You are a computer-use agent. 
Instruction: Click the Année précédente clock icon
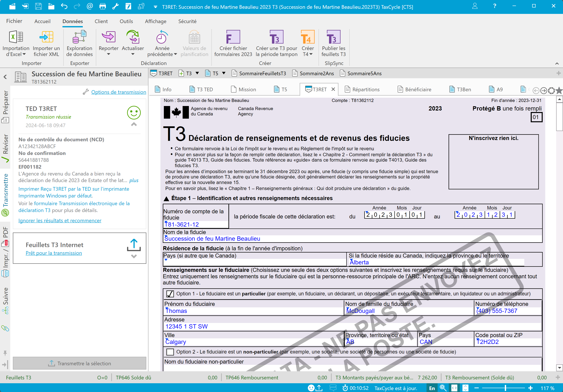[162, 37]
